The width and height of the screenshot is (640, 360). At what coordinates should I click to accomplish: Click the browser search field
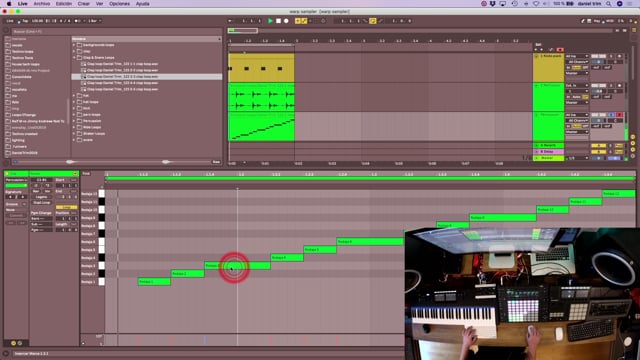click(116, 31)
